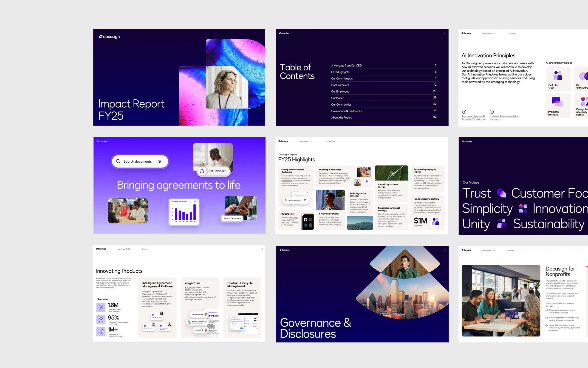
Task: Click the AI Innovation Principles main heading
Action: click(x=488, y=55)
